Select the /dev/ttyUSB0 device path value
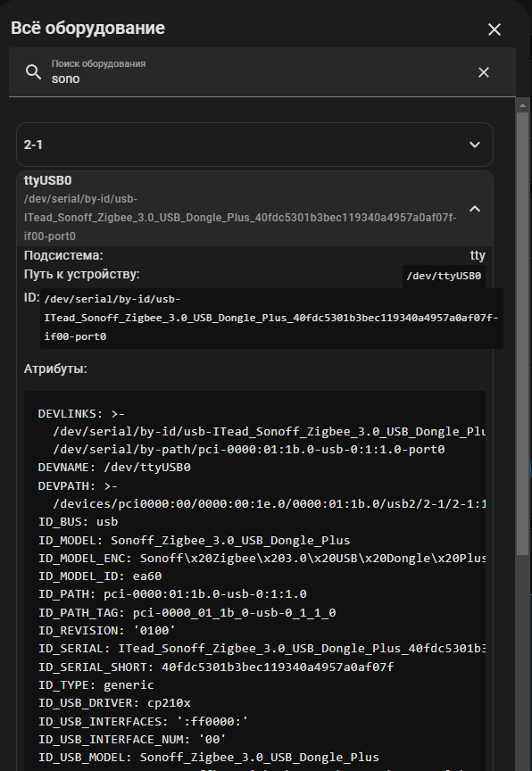532x771 pixels. [444, 276]
